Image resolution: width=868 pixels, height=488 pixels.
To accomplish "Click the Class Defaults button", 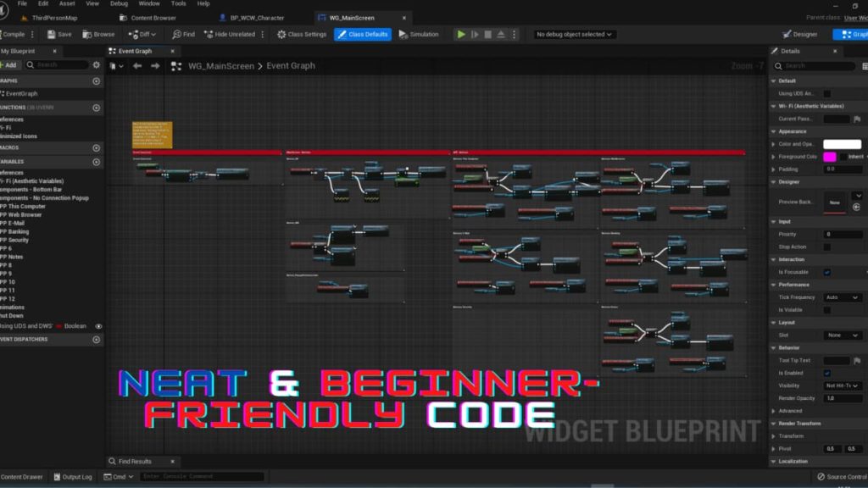I will click(x=363, y=35).
